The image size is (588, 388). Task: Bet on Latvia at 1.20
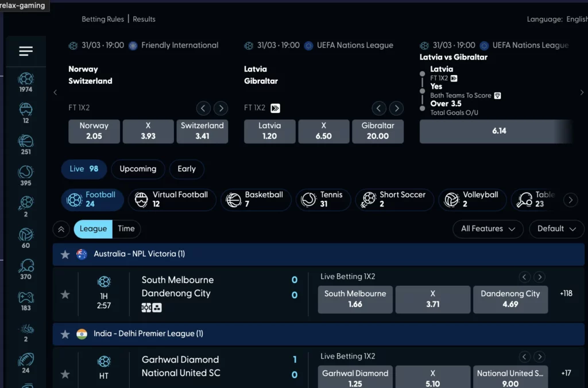click(270, 131)
